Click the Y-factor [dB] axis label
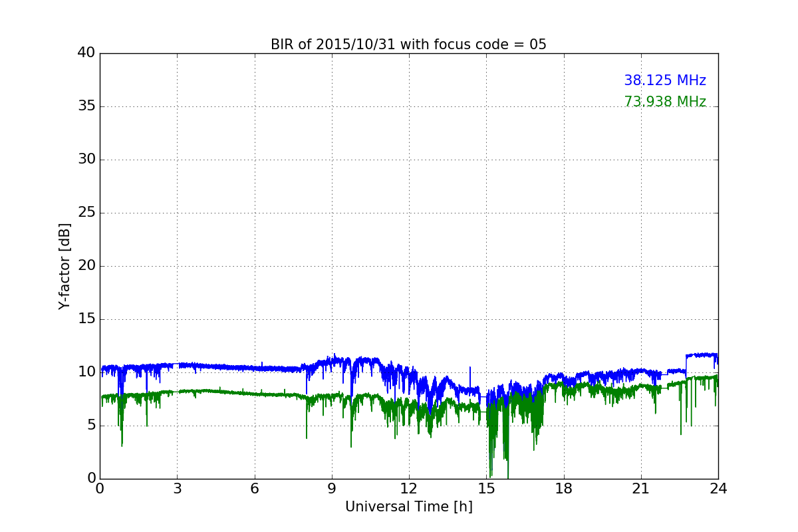The height and width of the screenshot is (532, 798). tap(65, 266)
